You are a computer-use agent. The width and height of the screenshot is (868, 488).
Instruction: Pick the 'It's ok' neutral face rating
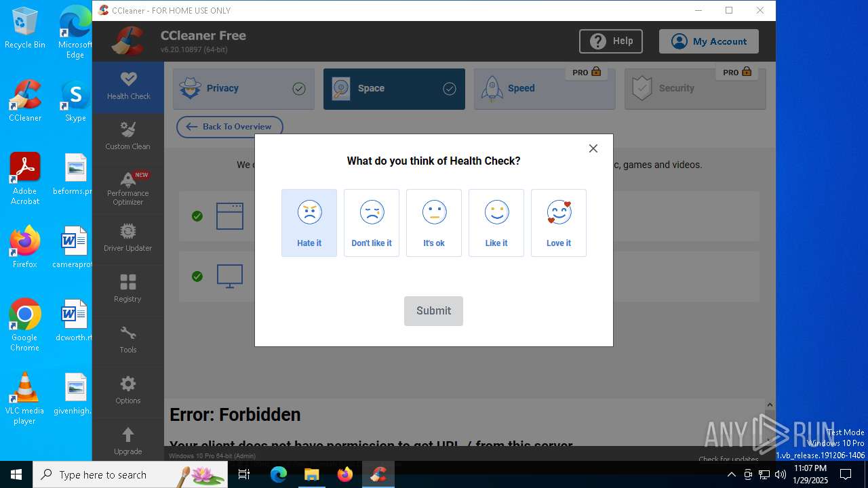pyautogui.click(x=434, y=223)
